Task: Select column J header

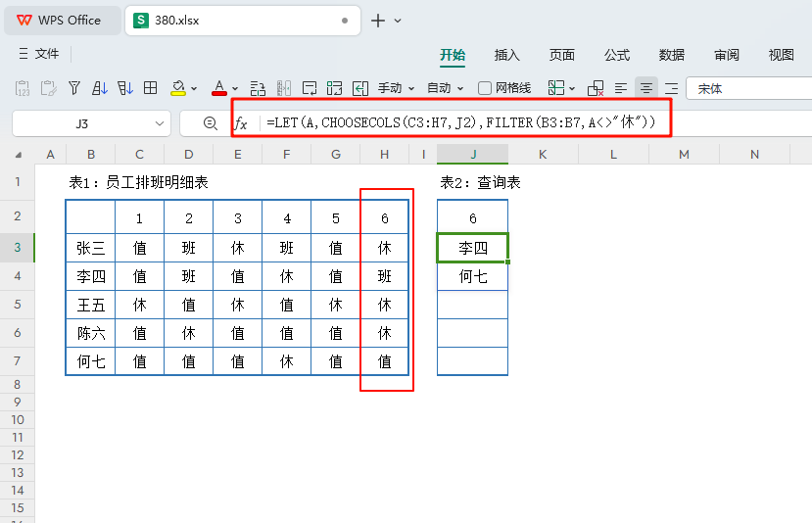Action: point(473,155)
